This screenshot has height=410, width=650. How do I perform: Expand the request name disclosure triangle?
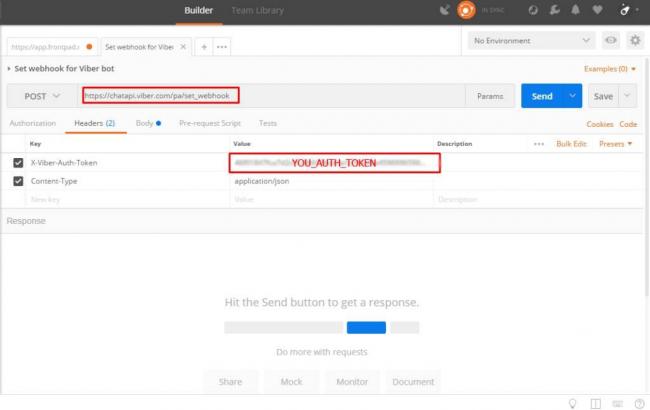9,68
